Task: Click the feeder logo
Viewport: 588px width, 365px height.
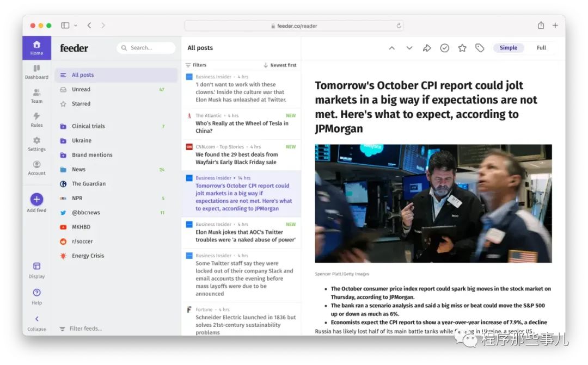Action: coord(74,48)
